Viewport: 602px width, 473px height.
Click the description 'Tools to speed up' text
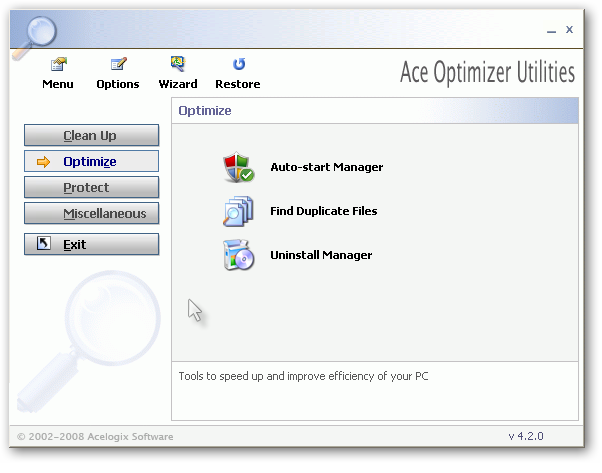point(303,376)
